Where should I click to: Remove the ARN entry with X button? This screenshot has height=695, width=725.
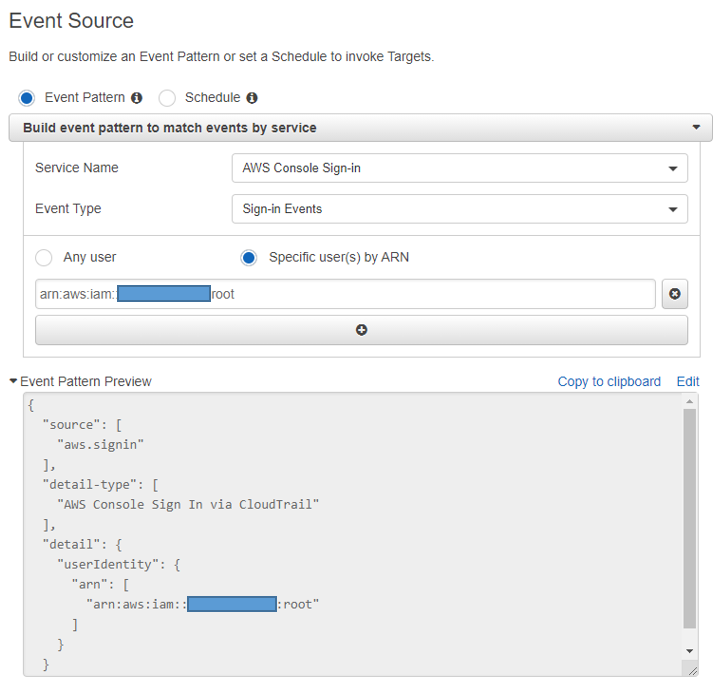coord(675,294)
